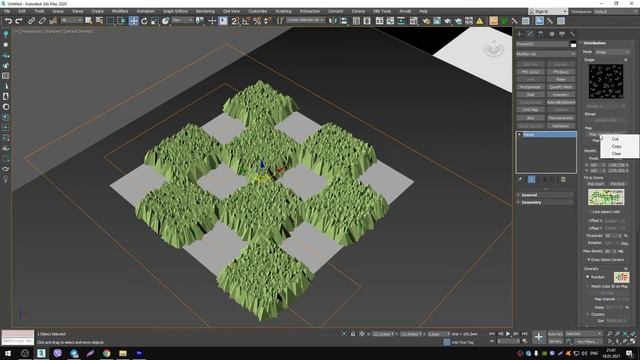640x360 pixels.
Task: Toggle the Spinner Snap icon
Action: pos(267,20)
